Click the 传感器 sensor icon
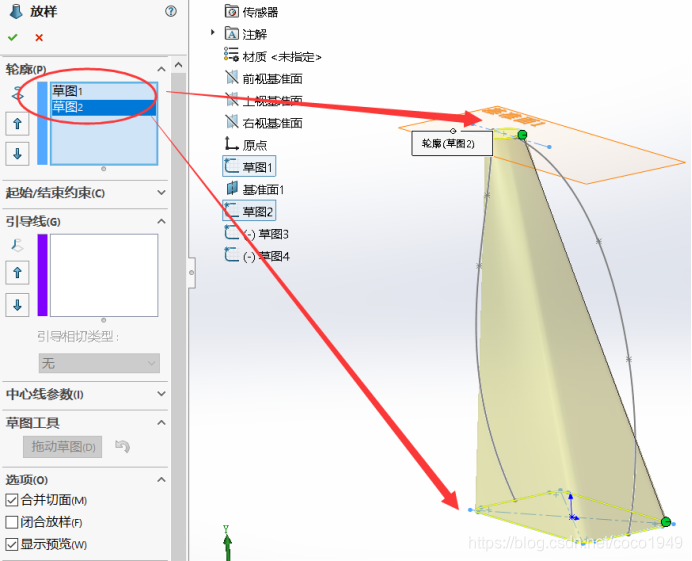The image size is (692, 561). tap(232, 11)
